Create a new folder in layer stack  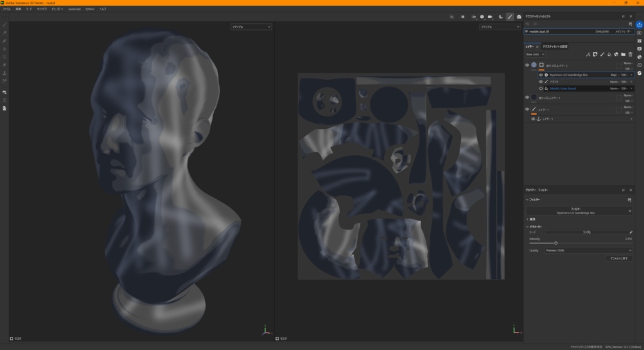[623, 54]
